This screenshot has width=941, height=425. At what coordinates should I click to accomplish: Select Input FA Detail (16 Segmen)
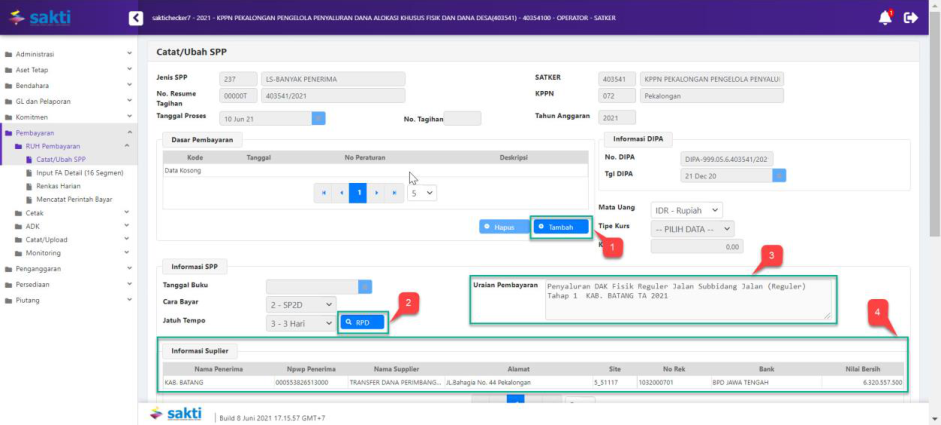point(78,172)
